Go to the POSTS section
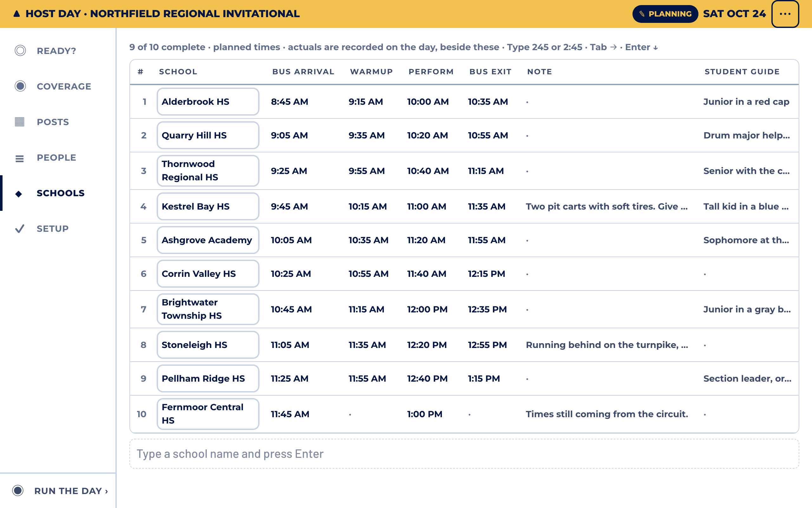The height and width of the screenshot is (508, 812). tap(58, 122)
